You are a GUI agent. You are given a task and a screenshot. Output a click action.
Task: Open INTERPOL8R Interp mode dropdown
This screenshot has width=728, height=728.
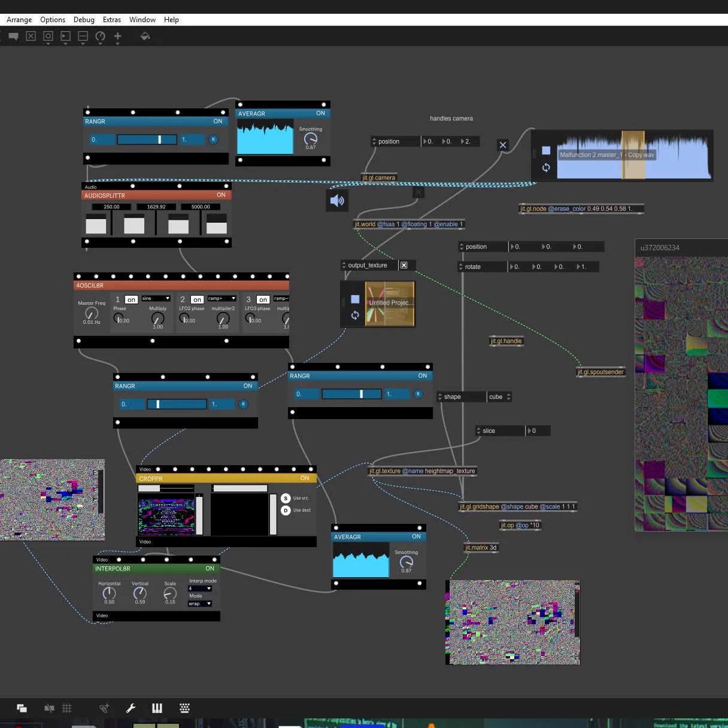pos(200,589)
